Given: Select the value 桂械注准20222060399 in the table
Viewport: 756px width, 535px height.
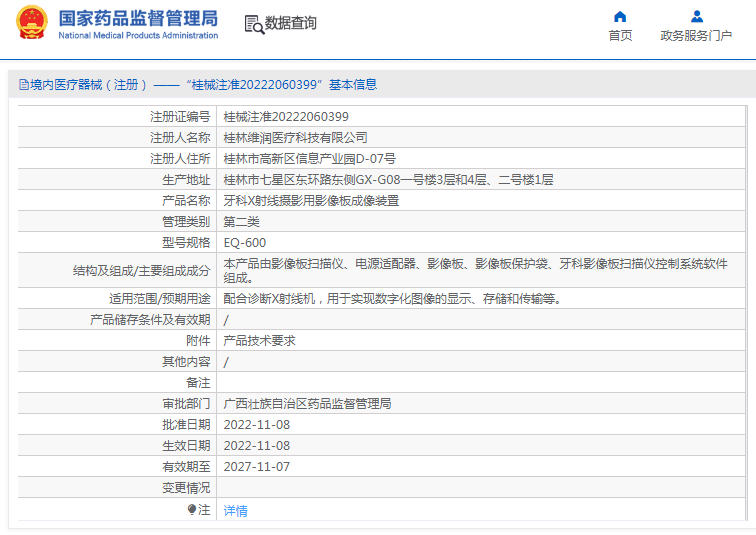Looking at the screenshot, I should pos(286,117).
